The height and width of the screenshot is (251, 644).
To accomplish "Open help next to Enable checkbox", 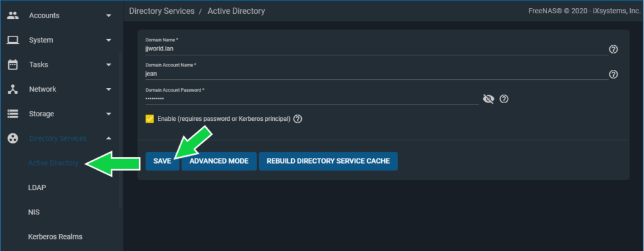I will point(297,119).
